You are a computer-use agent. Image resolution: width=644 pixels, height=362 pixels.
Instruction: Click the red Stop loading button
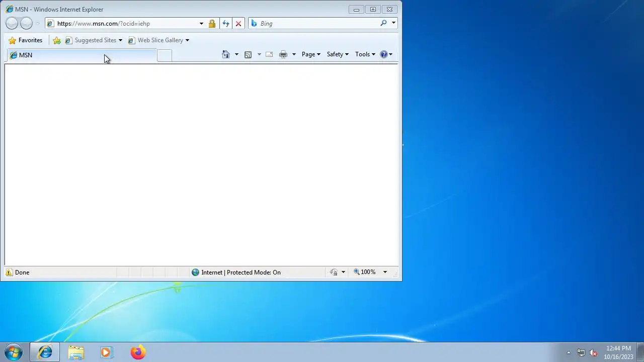click(x=238, y=24)
